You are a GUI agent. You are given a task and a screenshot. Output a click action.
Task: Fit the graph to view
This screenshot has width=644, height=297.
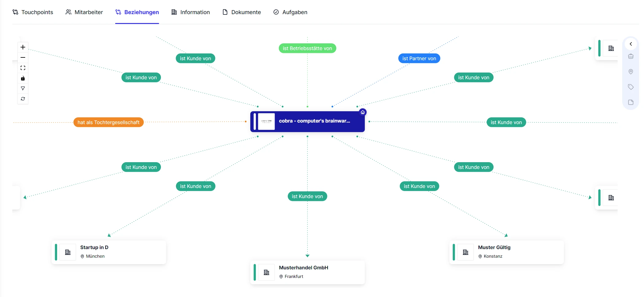click(x=23, y=68)
